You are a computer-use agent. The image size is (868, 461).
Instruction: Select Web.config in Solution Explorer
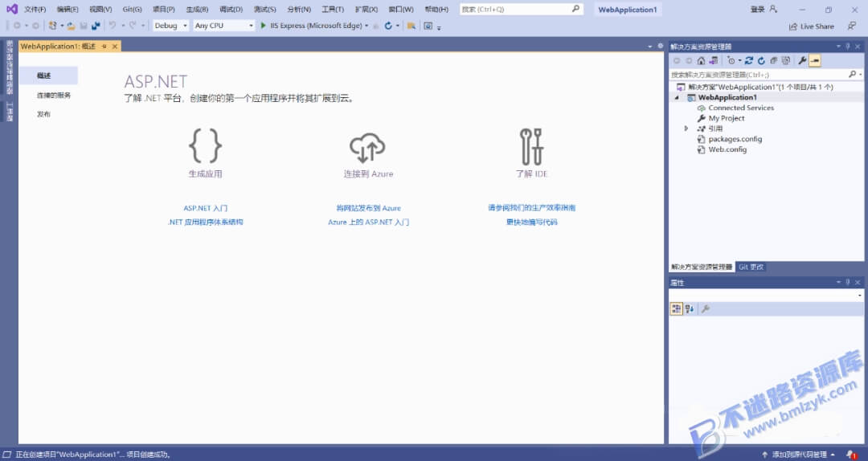click(727, 149)
